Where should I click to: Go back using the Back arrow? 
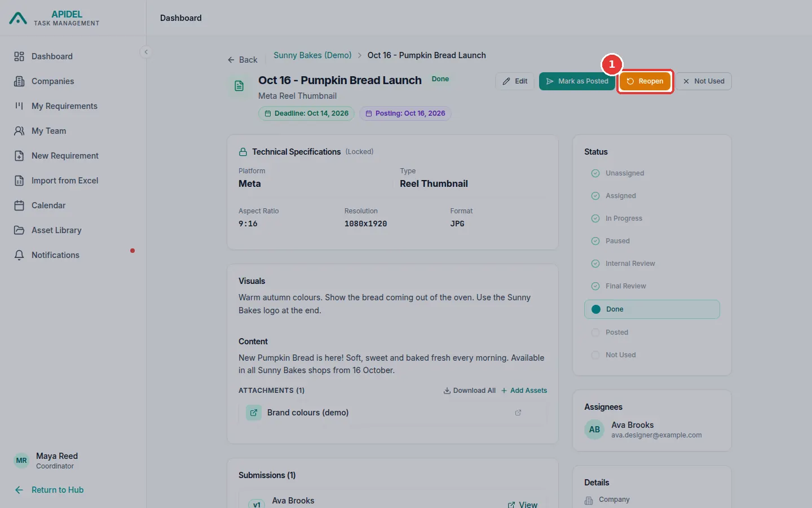pyautogui.click(x=242, y=60)
